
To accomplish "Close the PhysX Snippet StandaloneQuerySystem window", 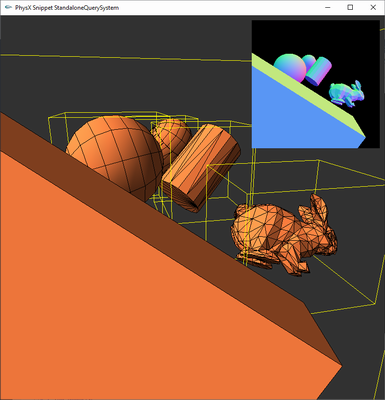I will tap(373, 7).
